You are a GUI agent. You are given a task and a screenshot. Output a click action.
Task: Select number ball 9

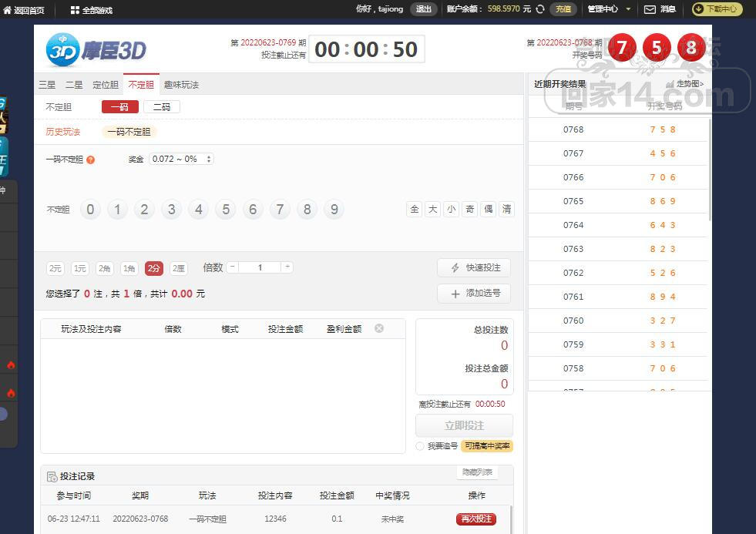tap(334, 209)
